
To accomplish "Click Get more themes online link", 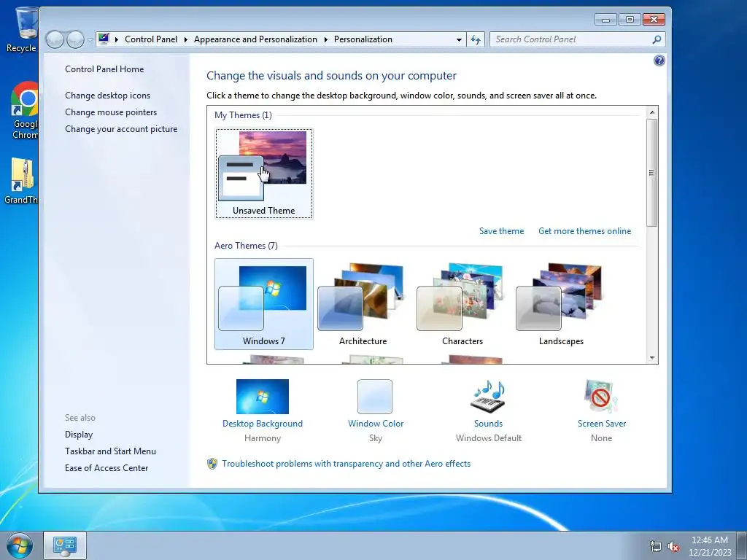I will 584,231.
